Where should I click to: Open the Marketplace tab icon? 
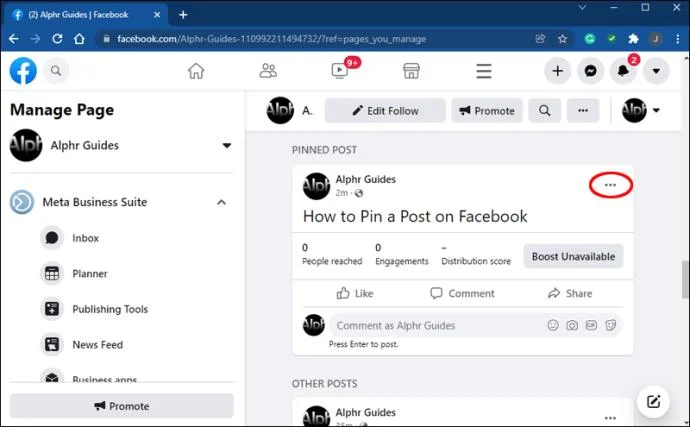(411, 71)
